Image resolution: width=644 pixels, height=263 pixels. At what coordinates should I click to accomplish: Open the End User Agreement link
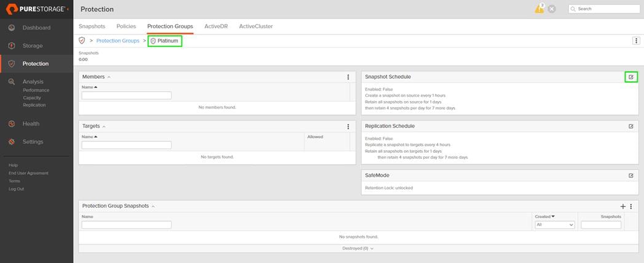coord(28,173)
